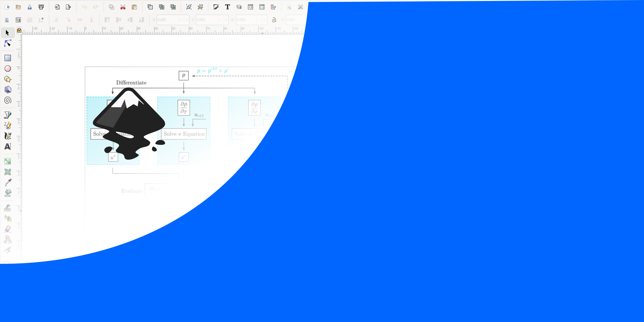Save the document
The height and width of the screenshot is (322, 644).
click(30, 7)
